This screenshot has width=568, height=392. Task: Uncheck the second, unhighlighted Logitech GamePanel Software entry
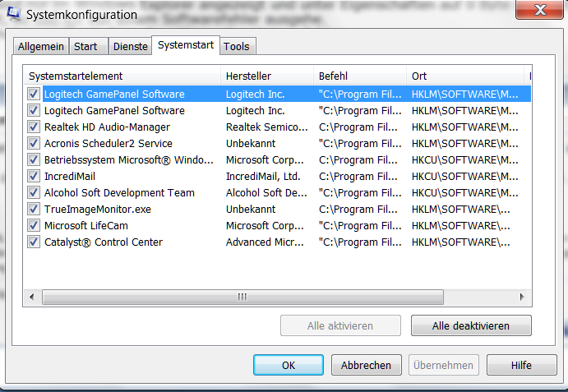point(34,110)
